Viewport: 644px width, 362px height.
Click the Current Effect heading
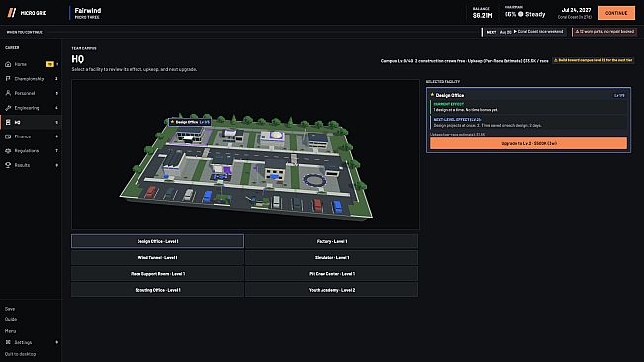(x=448, y=104)
